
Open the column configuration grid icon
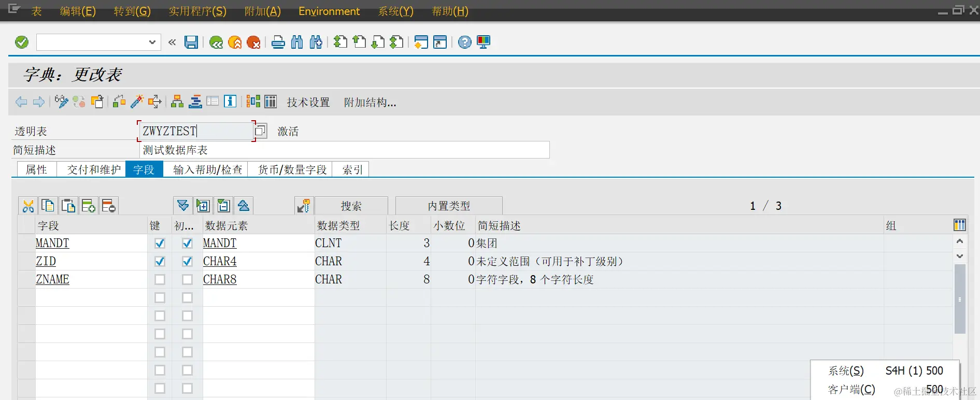pyautogui.click(x=959, y=225)
